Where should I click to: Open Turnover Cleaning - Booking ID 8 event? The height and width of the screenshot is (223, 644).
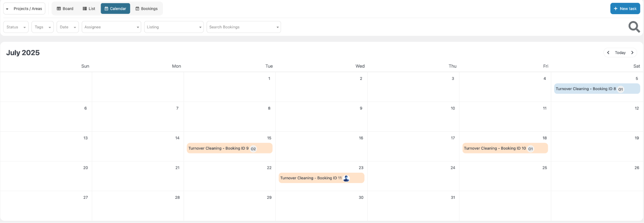[x=597, y=89]
